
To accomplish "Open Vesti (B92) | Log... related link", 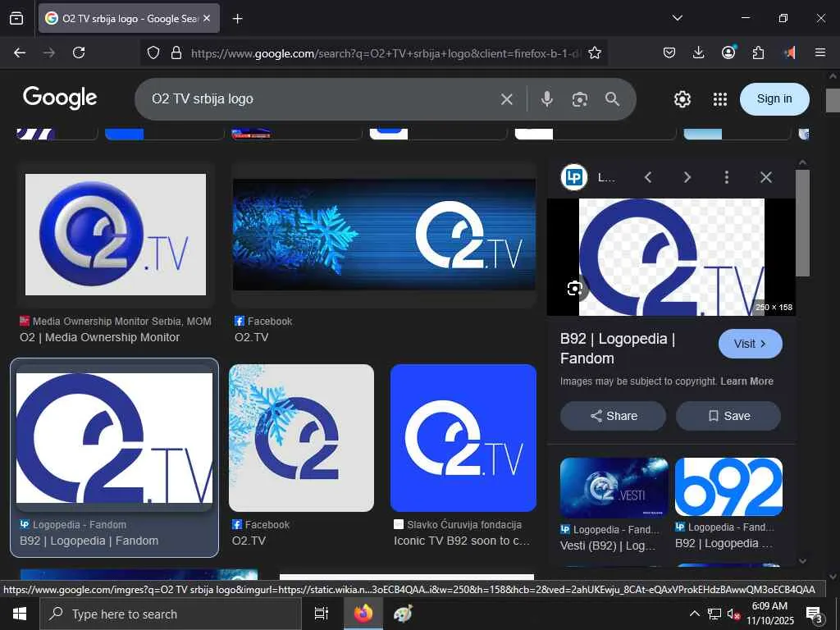I will 608,546.
